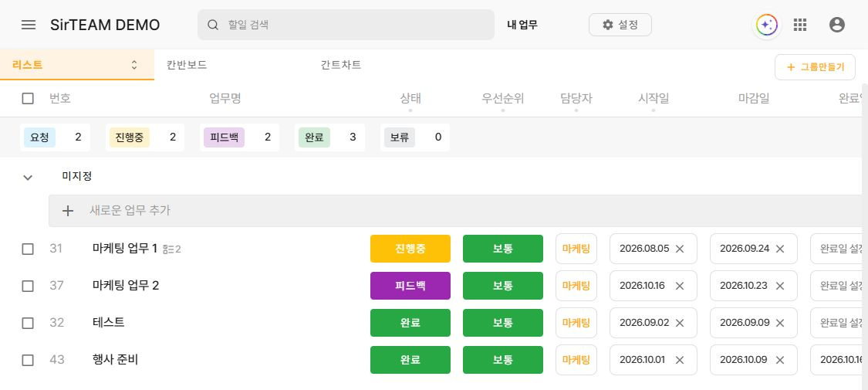The height and width of the screenshot is (390, 868).
Task: Clear start date 2026.10.16
Action: (x=680, y=286)
